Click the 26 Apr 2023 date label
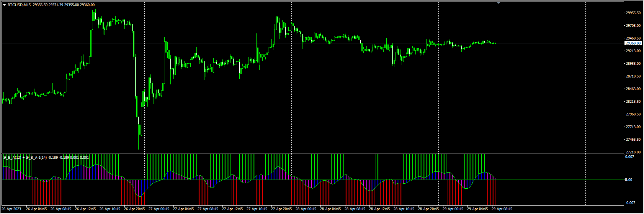Image resolution: width=644 pixels, height=214 pixels. tap(11, 209)
